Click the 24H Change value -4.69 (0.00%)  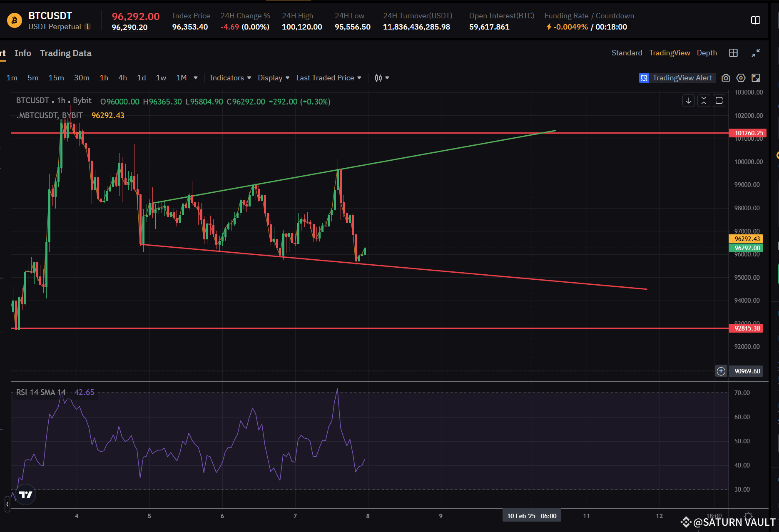(245, 27)
